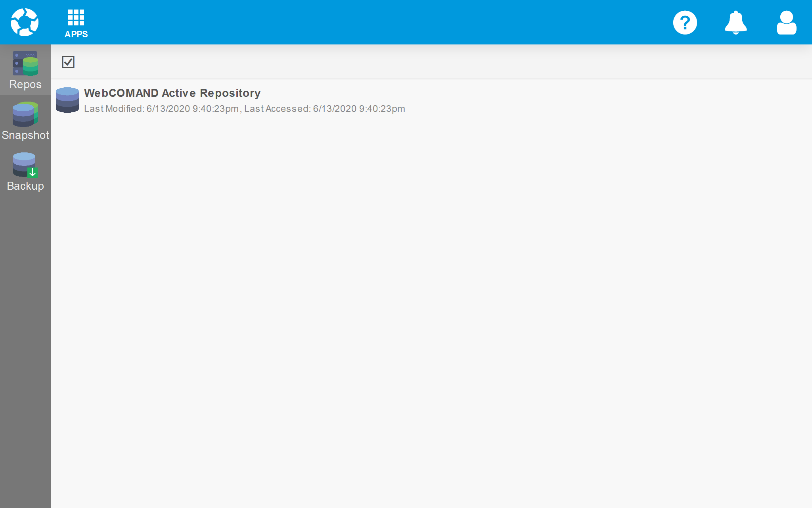The image size is (812, 508).
Task: Click the Last Accessed timestamp text
Action: tap(324, 109)
